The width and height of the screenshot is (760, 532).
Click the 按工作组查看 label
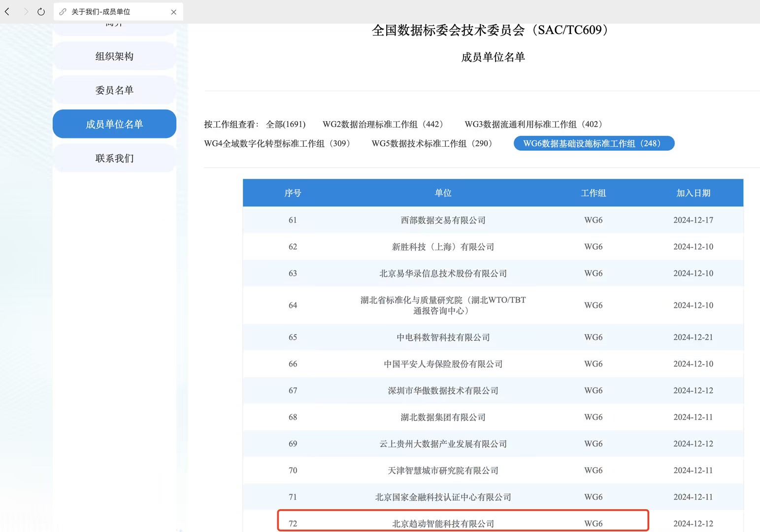[231, 124]
